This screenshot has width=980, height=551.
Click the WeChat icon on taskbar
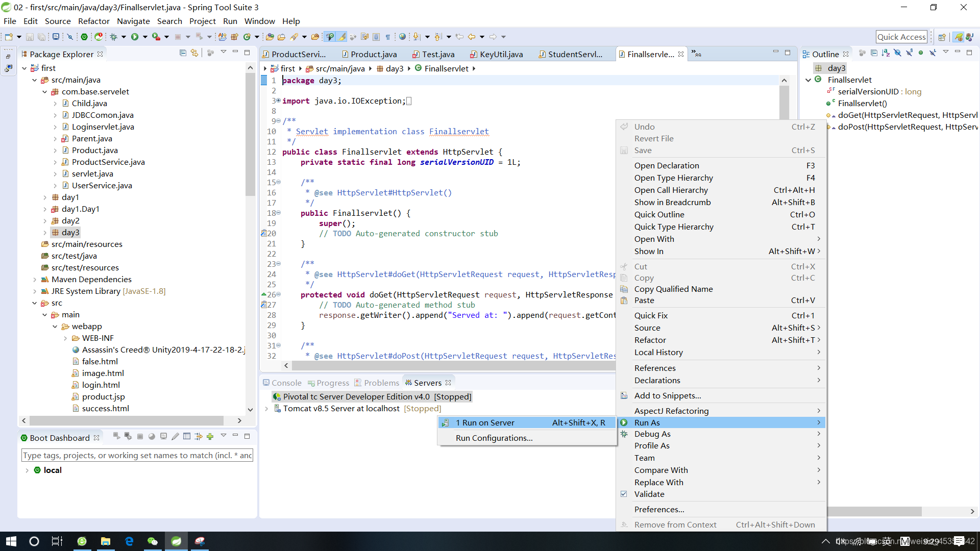153,541
